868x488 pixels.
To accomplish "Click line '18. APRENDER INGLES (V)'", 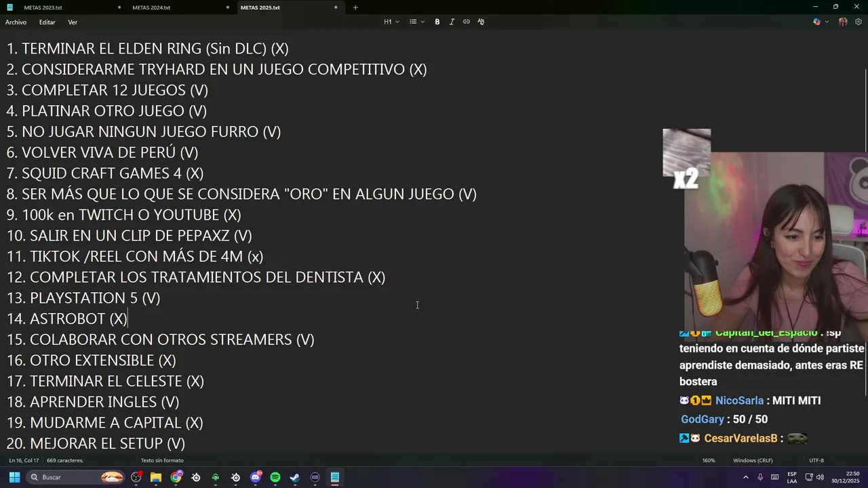I will pos(93,402).
